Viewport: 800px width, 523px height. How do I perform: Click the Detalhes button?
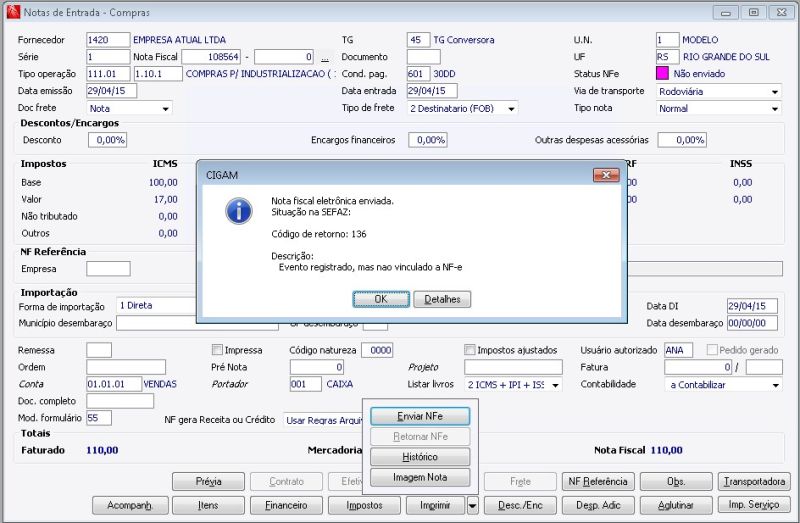pos(442,299)
